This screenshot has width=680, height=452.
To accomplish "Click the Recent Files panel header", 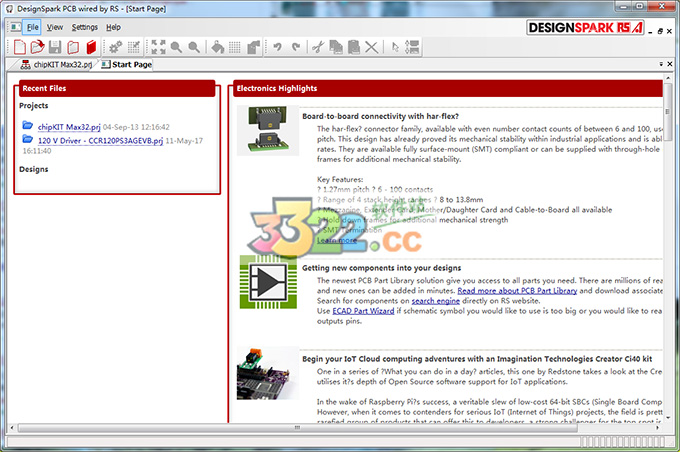I will tap(117, 88).
